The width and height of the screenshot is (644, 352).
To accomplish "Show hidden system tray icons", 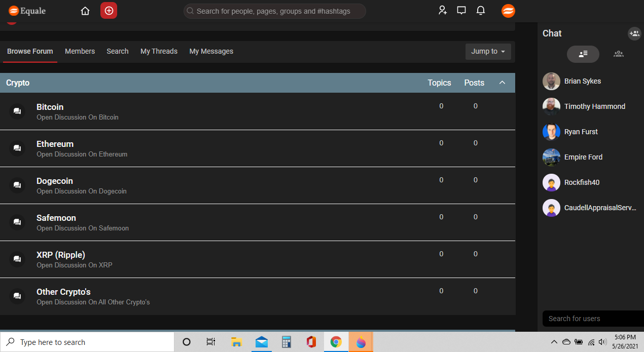I will tap(554, 342).
